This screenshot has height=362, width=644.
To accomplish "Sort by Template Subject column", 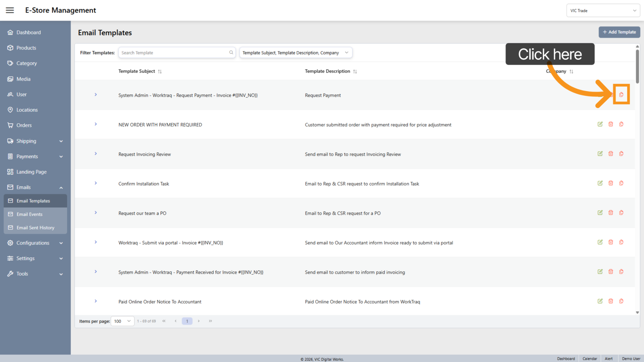I will 160,72.
